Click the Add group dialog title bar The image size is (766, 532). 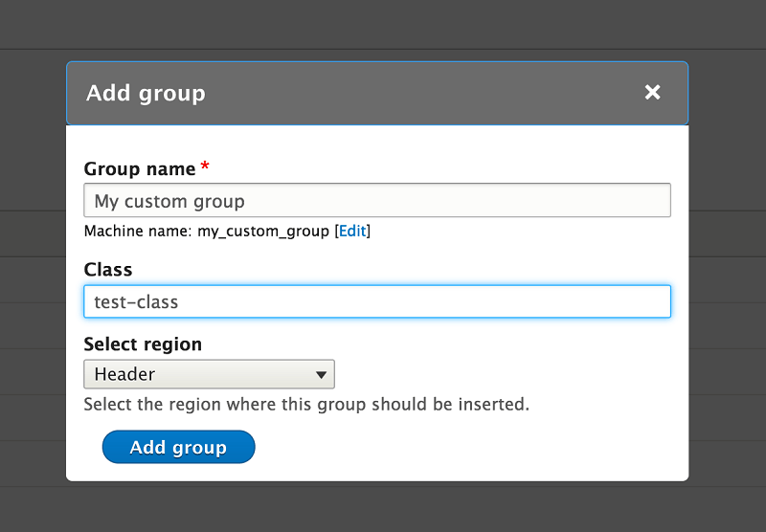[x=377, y=93]
